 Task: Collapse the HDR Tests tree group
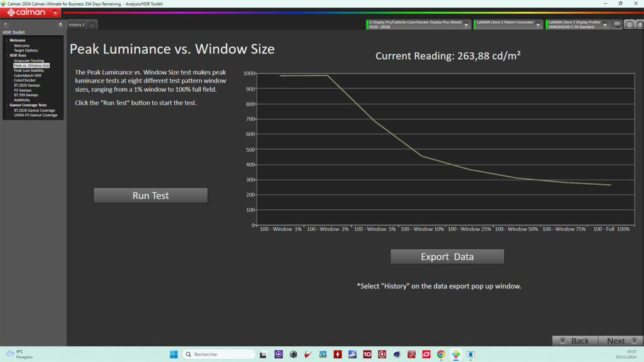tap(6, 55)
